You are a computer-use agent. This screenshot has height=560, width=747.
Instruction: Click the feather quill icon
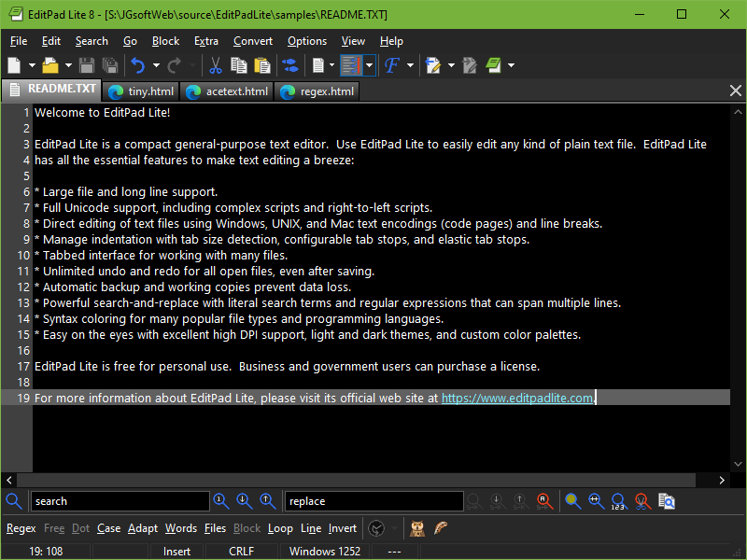pyautogui.click(x=441, y=528)
